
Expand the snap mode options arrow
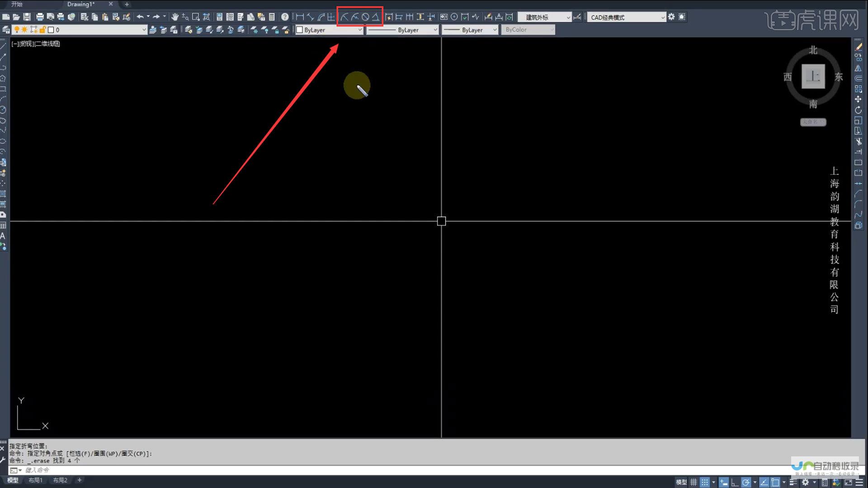(713, 482)
